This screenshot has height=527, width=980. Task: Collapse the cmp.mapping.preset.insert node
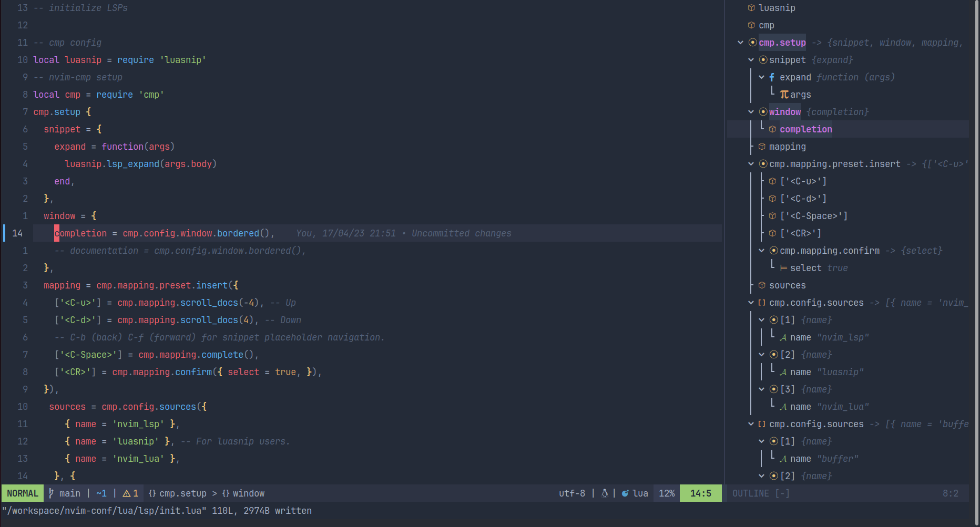click(751, 163)
